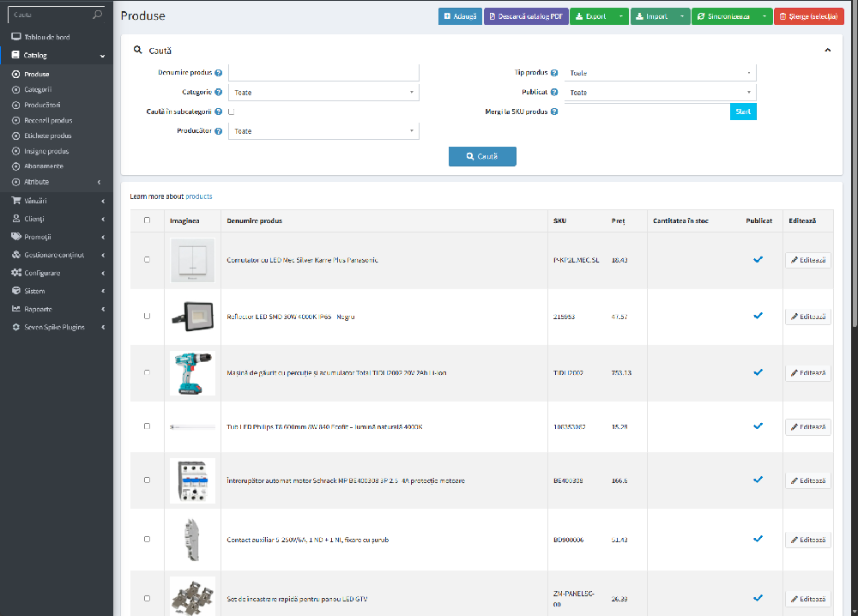Click the help icon beside Publicat label
858x616 pixels.
click(554, 92)
